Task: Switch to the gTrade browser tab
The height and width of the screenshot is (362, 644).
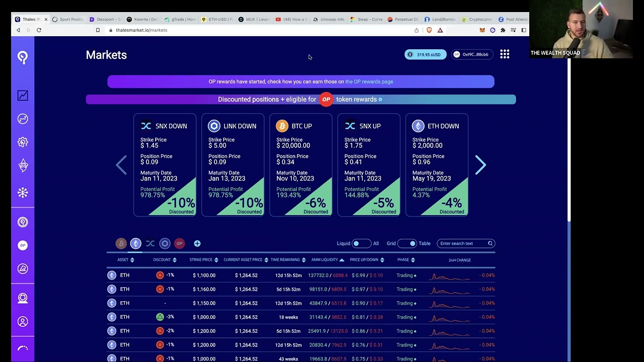Action: tap(180, 19)
